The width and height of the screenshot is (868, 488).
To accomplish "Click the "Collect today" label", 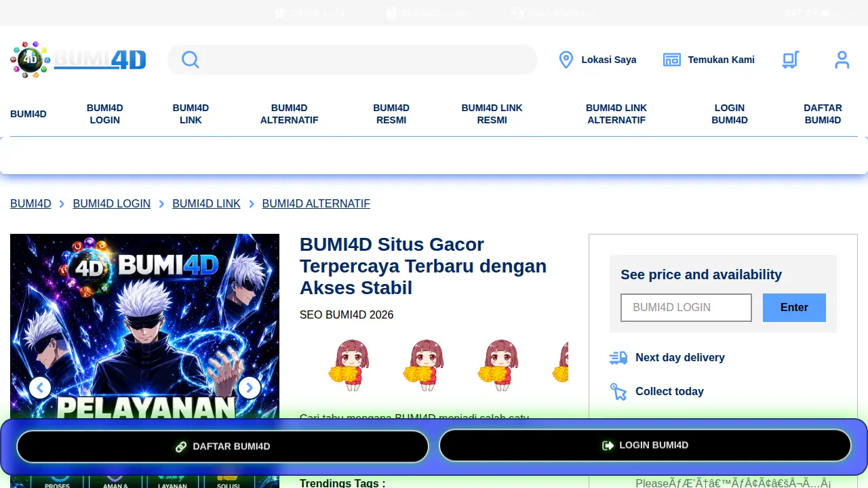I will click(x=669, y=392).
